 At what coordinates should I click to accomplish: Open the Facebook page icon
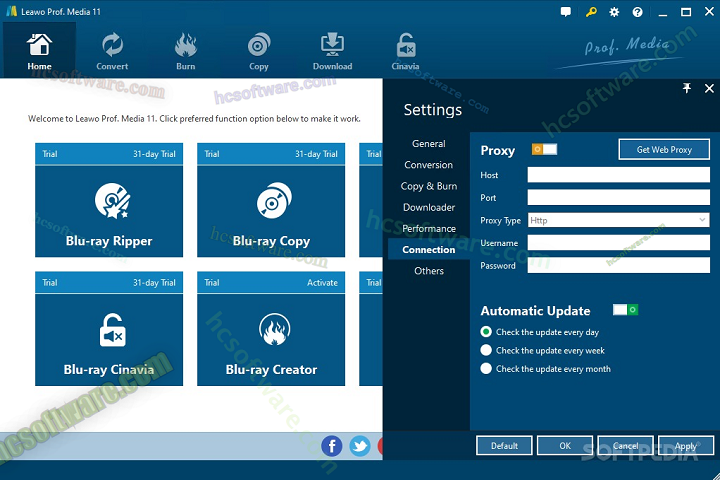332,446
